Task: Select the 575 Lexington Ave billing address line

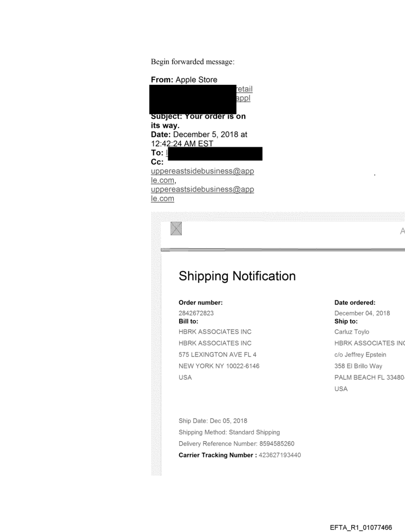Action: tap(217, 354)
